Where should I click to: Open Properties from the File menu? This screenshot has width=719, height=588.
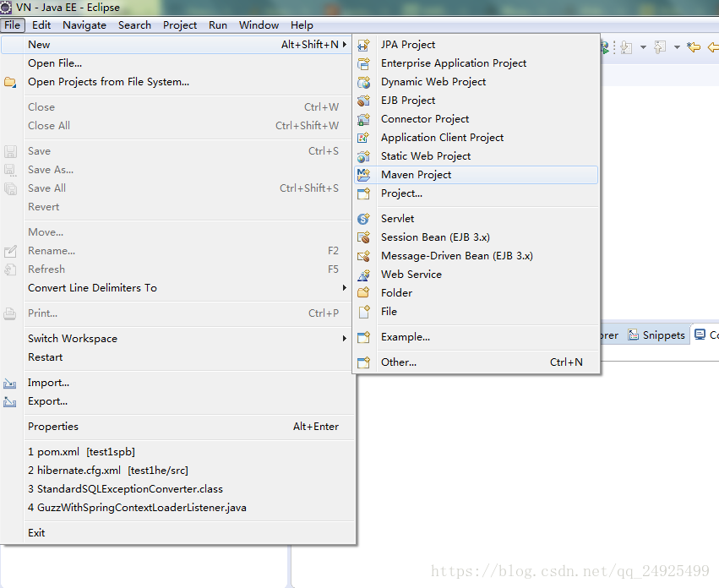(177, 427)
